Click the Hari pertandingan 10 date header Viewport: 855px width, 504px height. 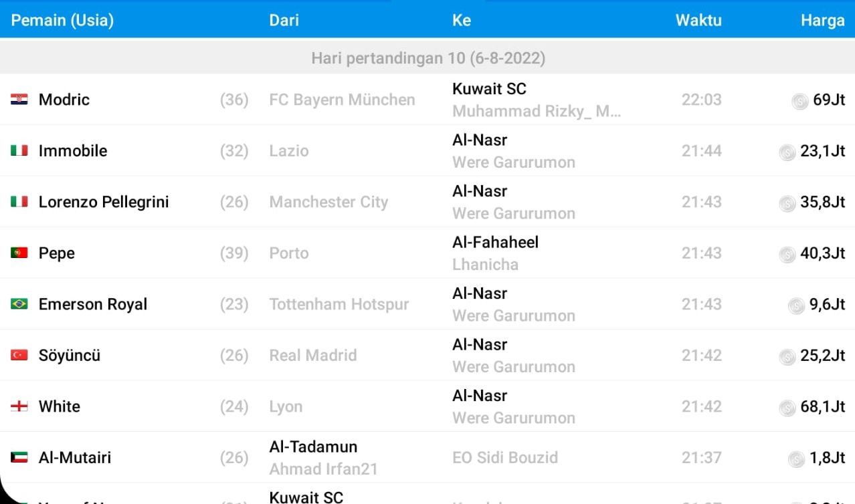tap(427, 58)
